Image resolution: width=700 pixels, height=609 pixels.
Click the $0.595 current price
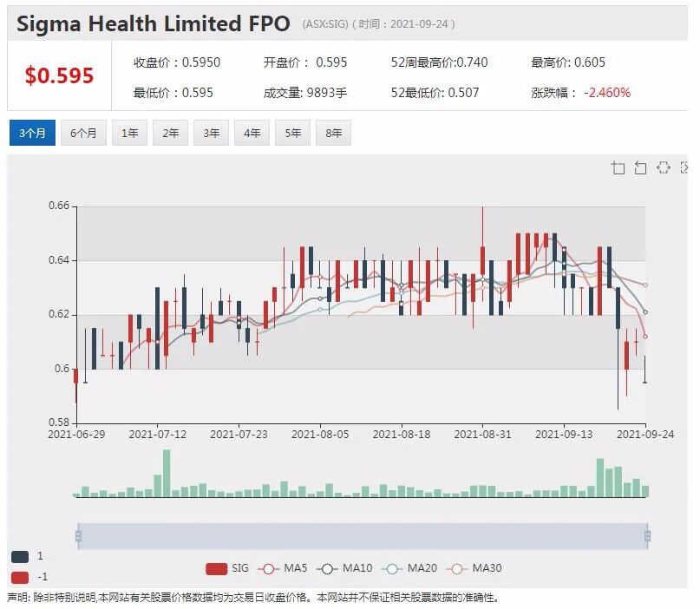pos(59,75)
